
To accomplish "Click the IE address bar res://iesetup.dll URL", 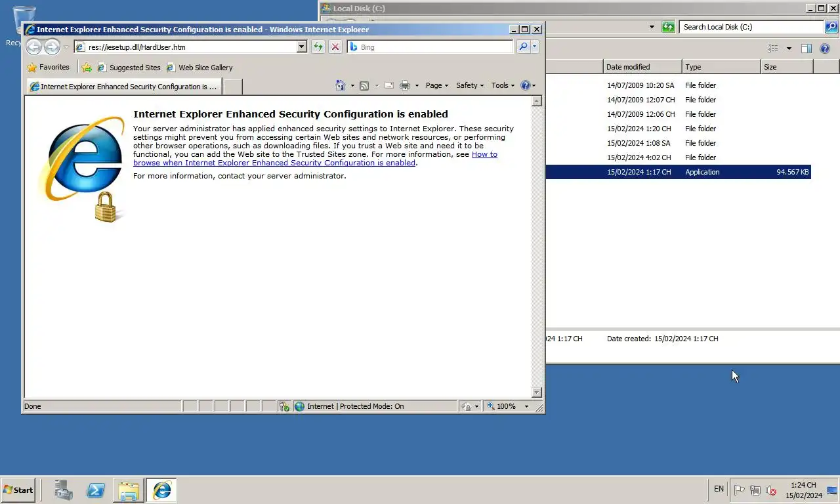I will coord(186,47).
